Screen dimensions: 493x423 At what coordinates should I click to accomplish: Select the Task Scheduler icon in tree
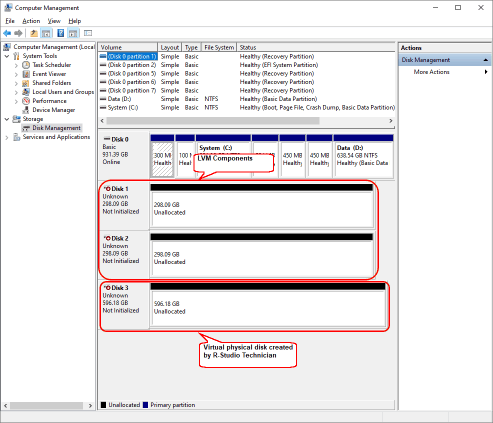(26, 65)
